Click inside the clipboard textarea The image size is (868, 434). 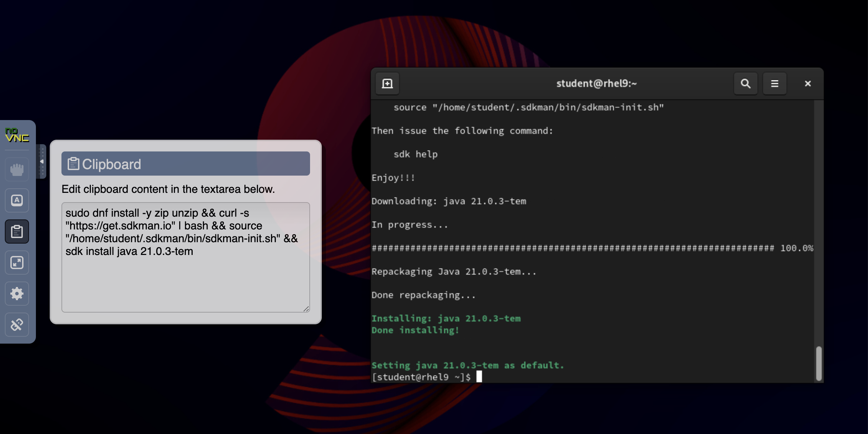coord(186,257)
